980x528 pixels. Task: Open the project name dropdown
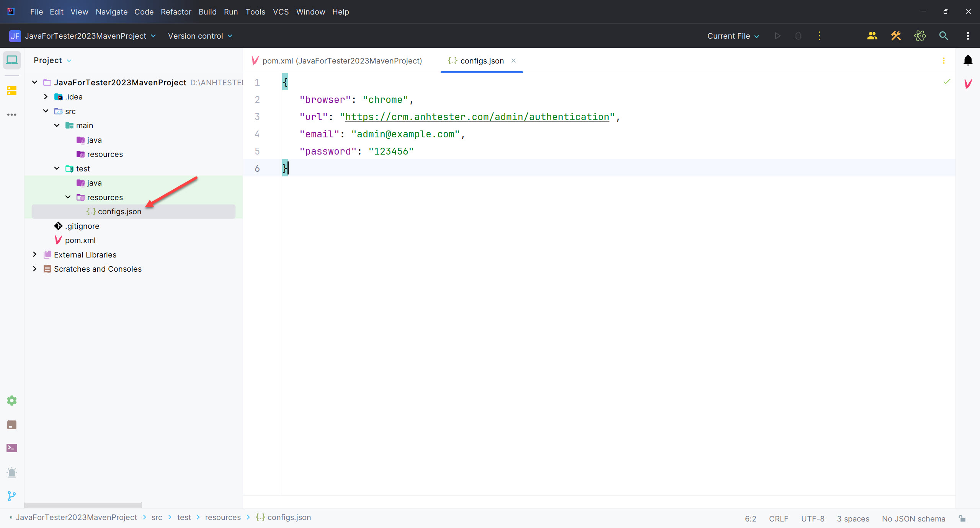pos(90,36)
